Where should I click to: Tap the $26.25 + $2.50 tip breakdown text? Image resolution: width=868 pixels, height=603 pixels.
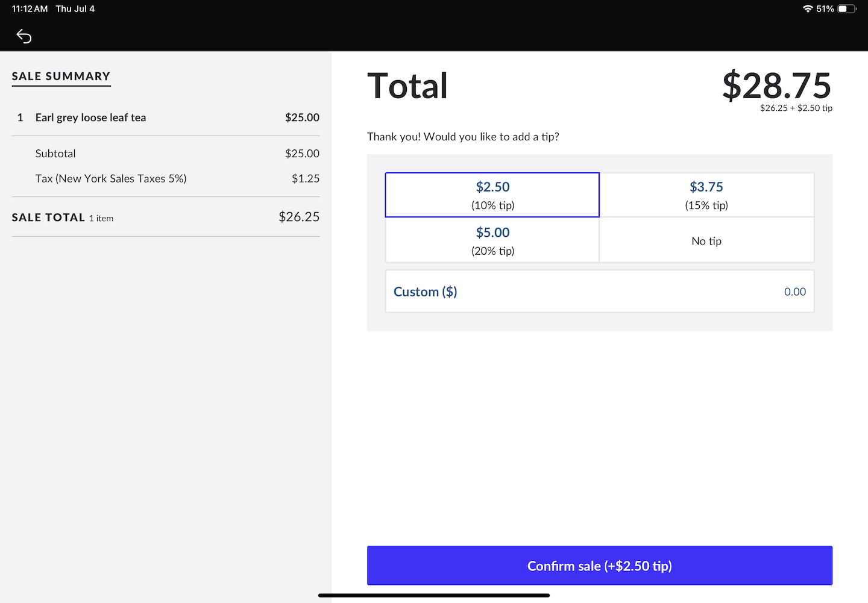(796, 108)
